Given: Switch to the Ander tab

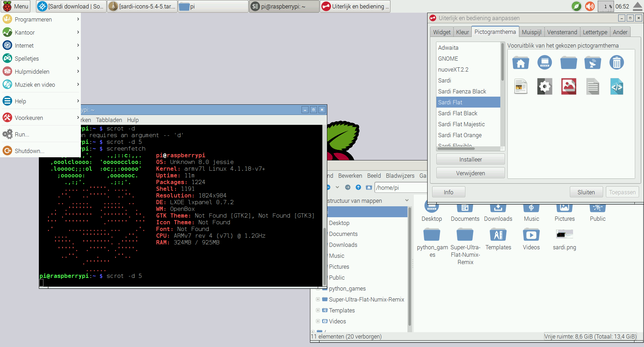Looking at the screenshot, I should 620,32.
